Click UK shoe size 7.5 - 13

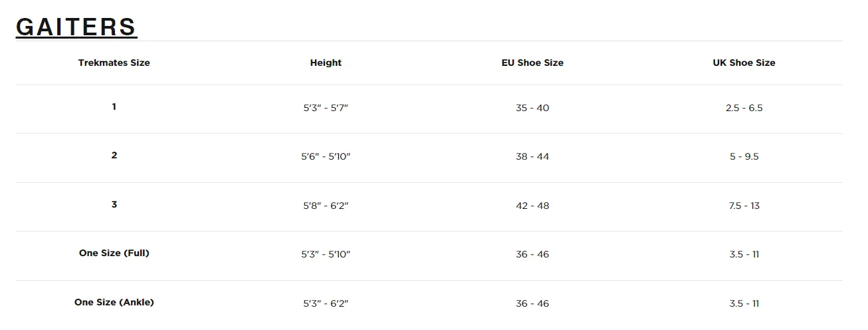(744, 206)
